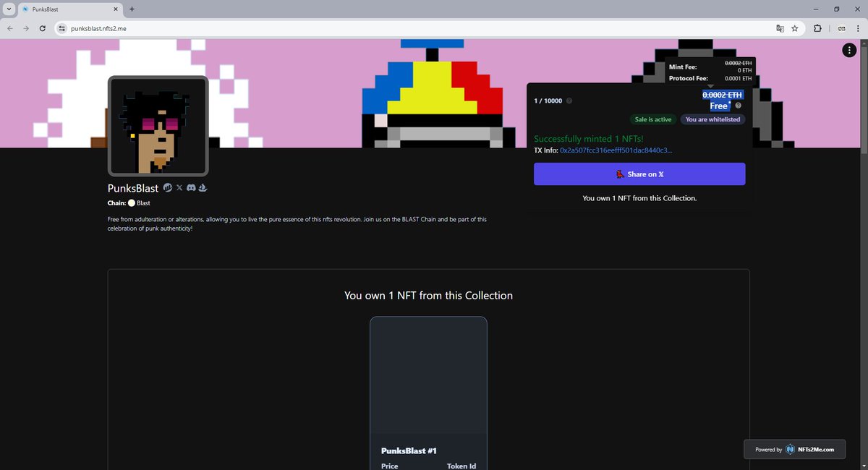Click the help icon beside the 1 / 10000 supply

pos(569,101)
